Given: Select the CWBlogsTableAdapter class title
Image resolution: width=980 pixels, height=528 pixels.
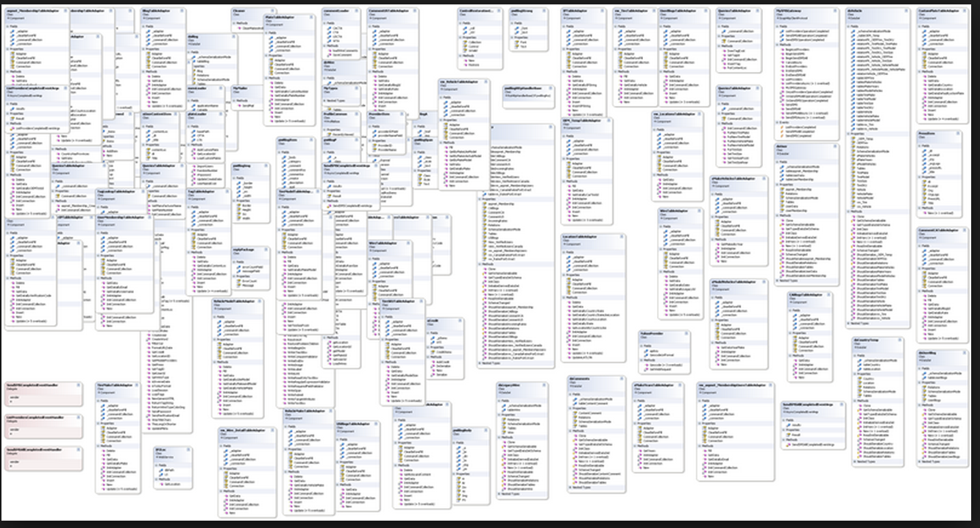Looking at the screenshot, I should click(x=806, y=295).
